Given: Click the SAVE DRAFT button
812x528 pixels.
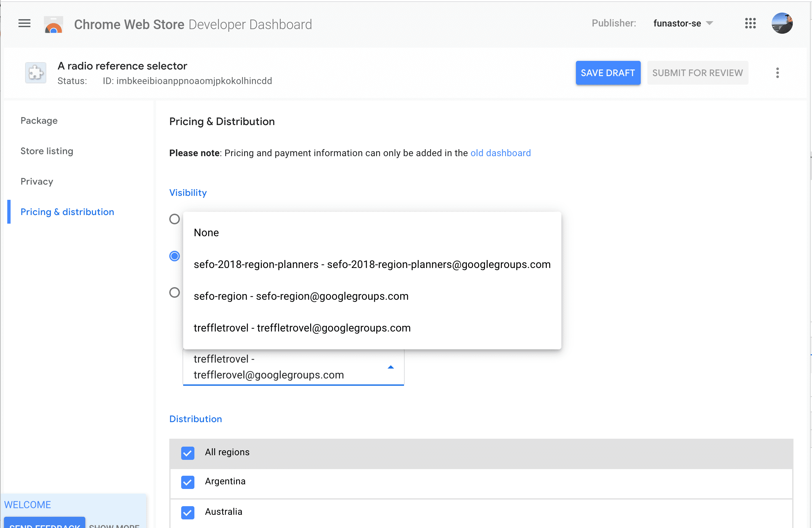Looking at the screenshot, I should pos(608,73).
